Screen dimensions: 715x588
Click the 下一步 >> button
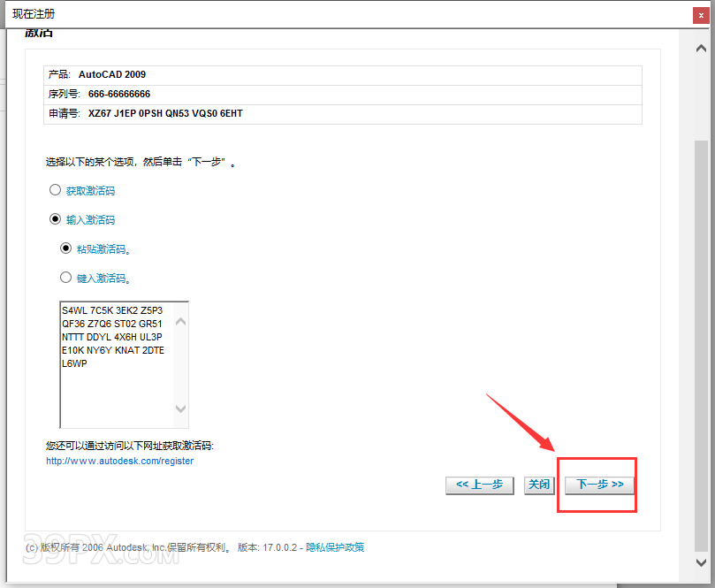pyautogui.click(x=597, y=485)
